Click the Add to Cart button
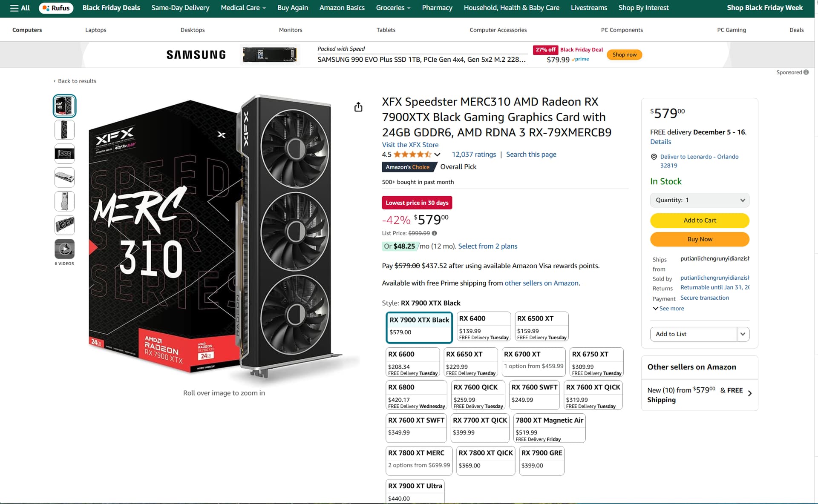The height and width of the screenshot is (504, 818). point(700,220)
